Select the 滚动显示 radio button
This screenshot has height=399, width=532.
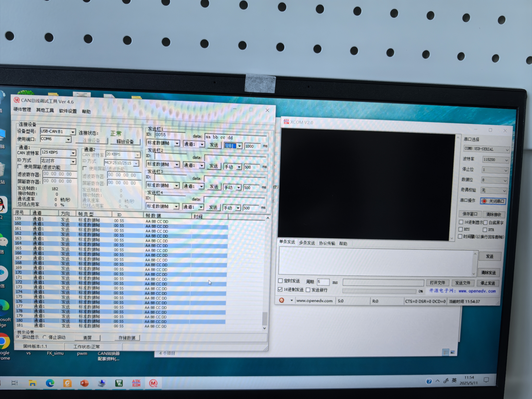(18, 337)
